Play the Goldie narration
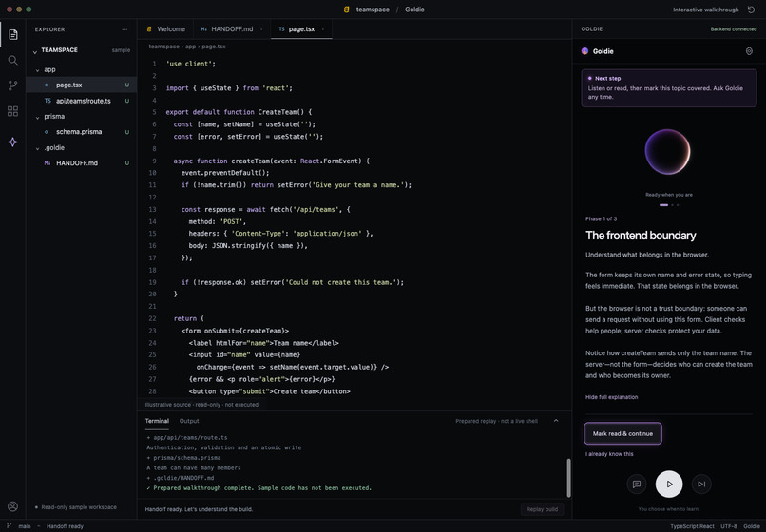 669,484
